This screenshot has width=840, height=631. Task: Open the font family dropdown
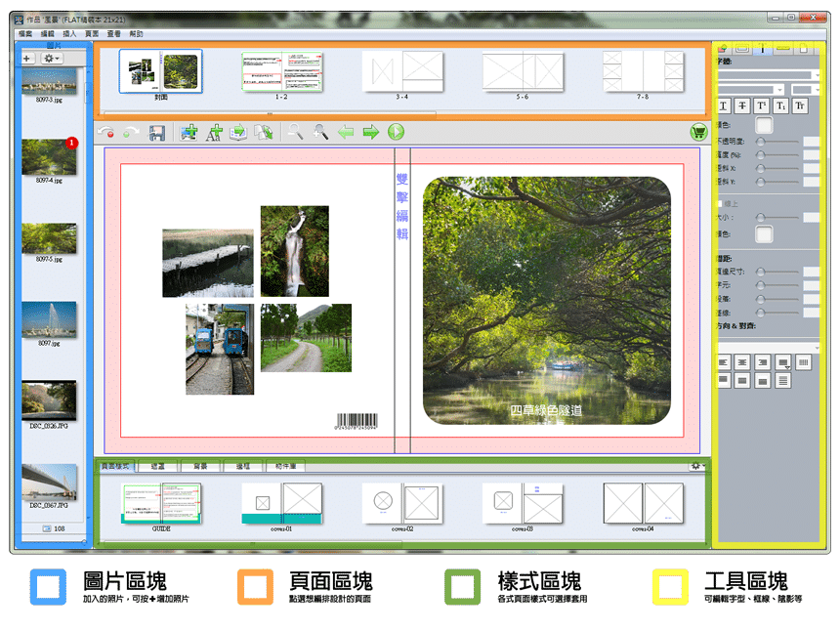click(x=769, y=75)
